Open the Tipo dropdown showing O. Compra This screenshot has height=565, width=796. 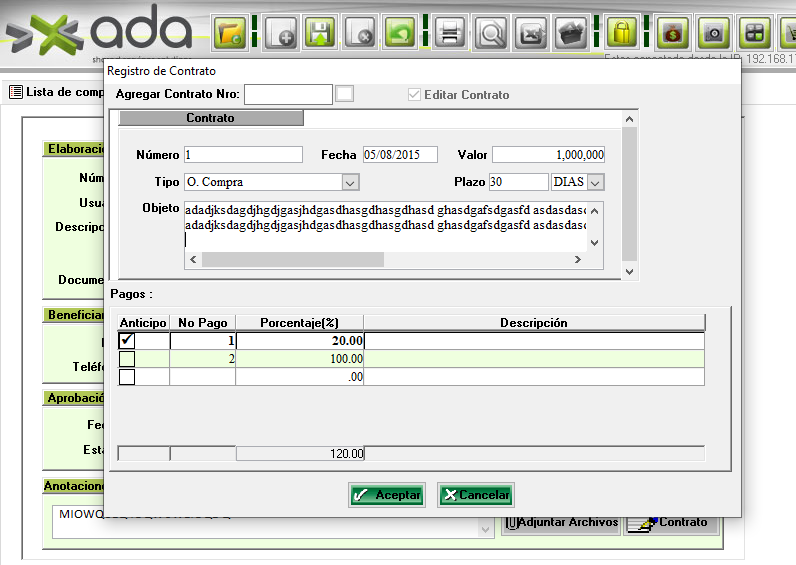click(350, 182)
